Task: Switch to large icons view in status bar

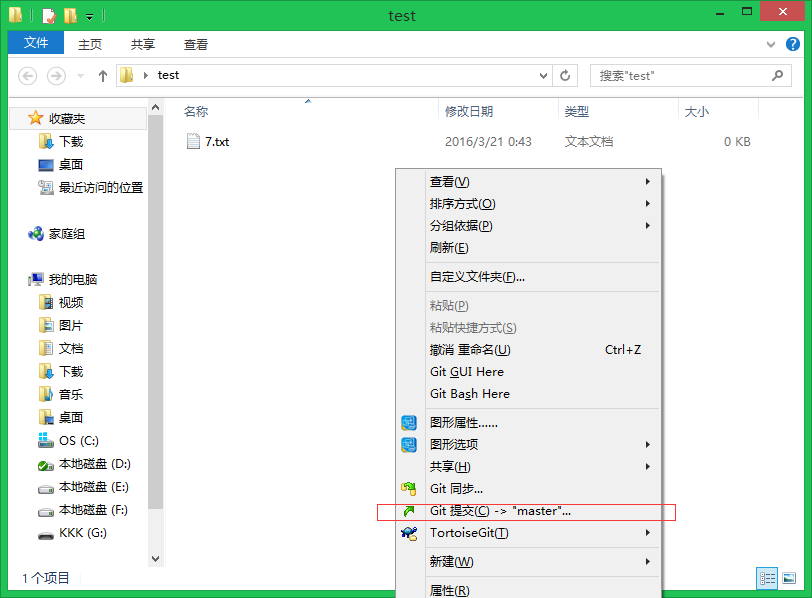Action: click(x=789, y=578)
